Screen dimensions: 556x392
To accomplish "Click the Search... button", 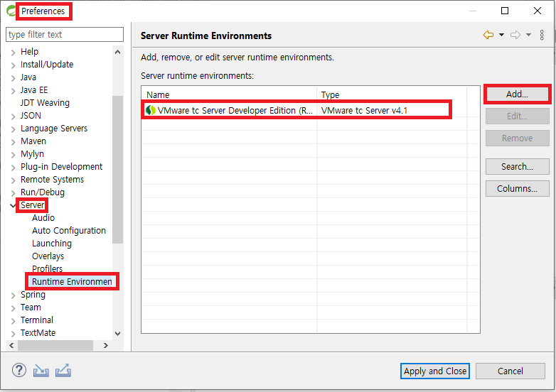I will (x=518, y=166).
